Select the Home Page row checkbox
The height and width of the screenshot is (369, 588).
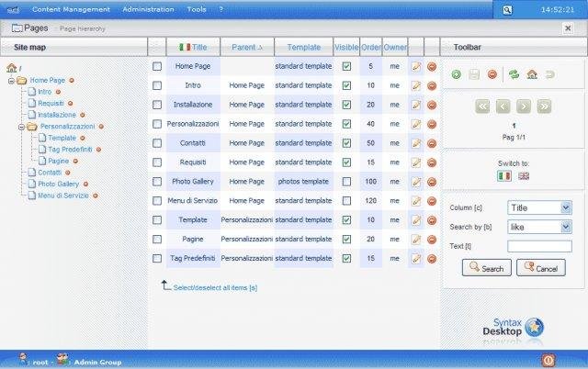pos(157,66)
